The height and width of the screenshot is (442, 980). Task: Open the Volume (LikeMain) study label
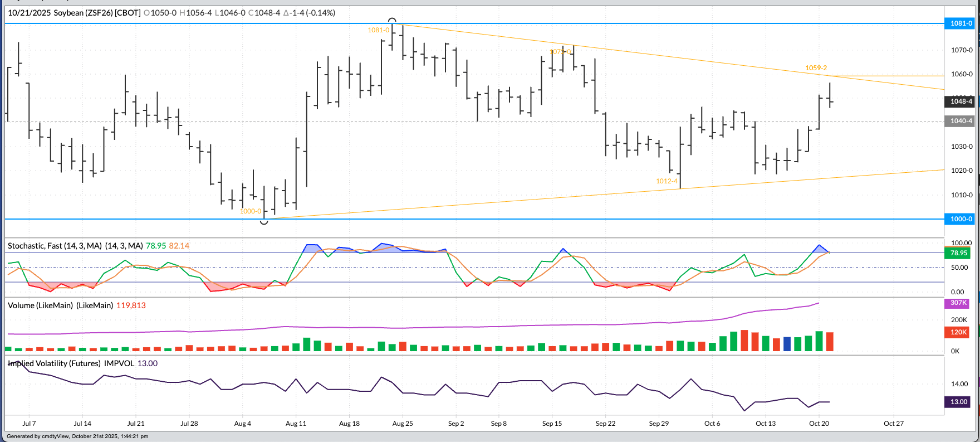(x=60, y=305)
